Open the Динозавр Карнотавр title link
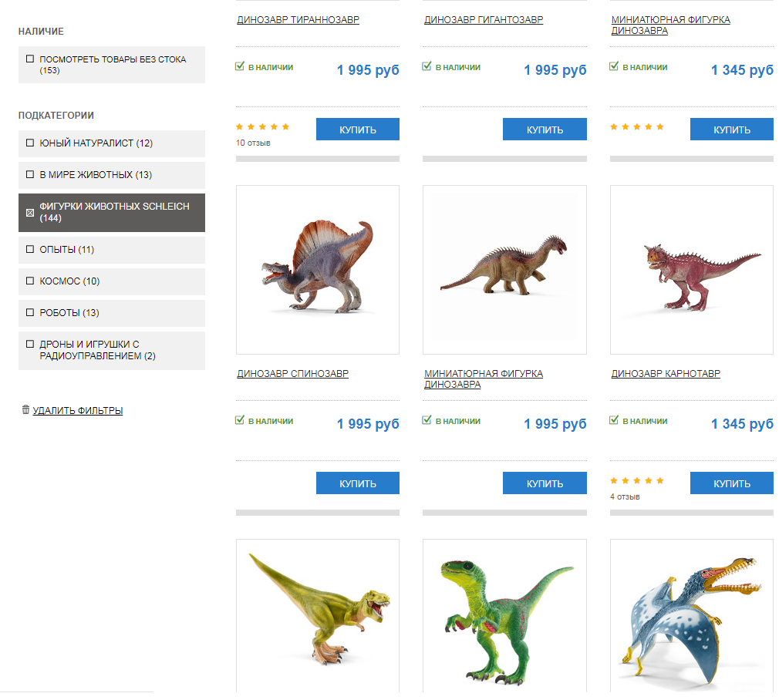 click(x=665, y=373)
